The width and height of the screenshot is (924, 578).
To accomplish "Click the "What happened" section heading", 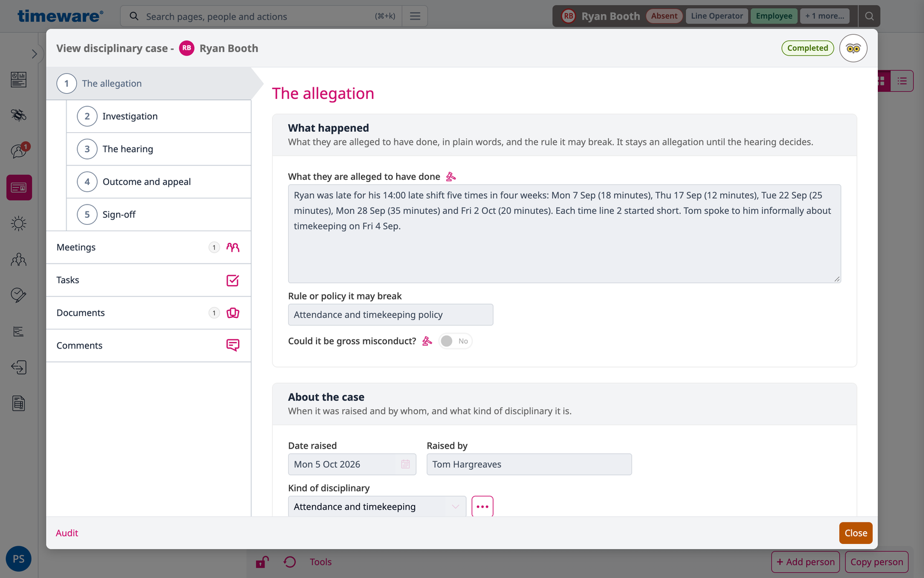I will tap(328, 128).
